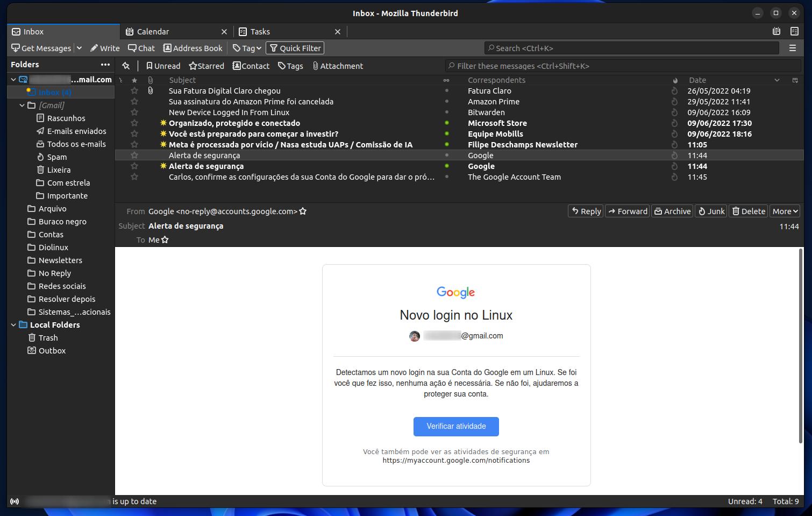This screenshot has width=812, height=516.
Task: Star the message from Bitwarden
Action: pos(134,112)
